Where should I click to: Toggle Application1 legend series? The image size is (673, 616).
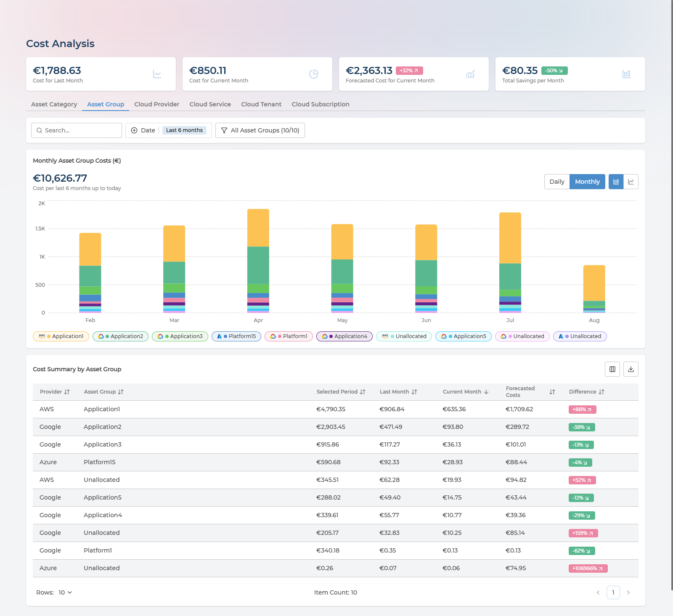pyautogui.click(x=61, y=336)
